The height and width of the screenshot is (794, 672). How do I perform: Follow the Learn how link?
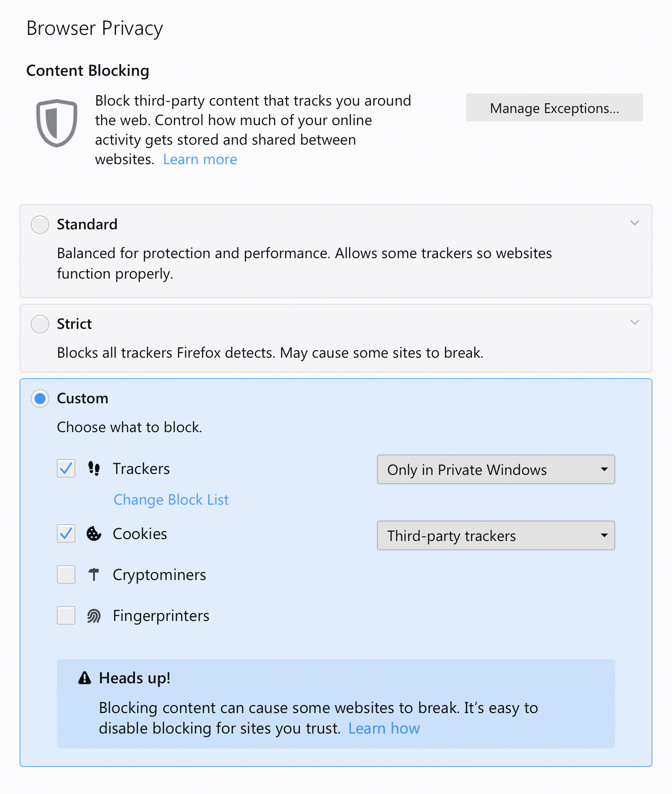(384, 728)
